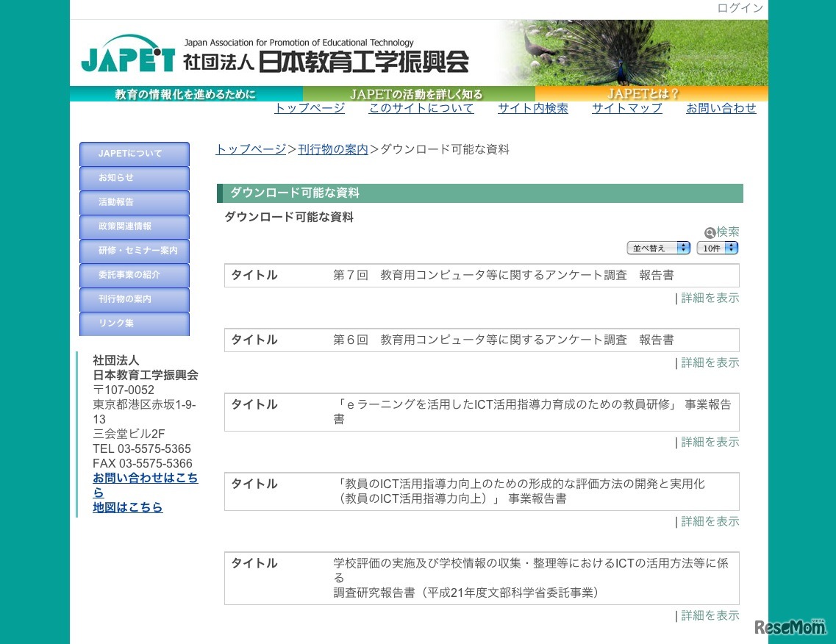Image resolution: width=836 pixels, height=644 pixels.
Task: Open the リンク集 sidebar section
Action: (x=134, y=323)
